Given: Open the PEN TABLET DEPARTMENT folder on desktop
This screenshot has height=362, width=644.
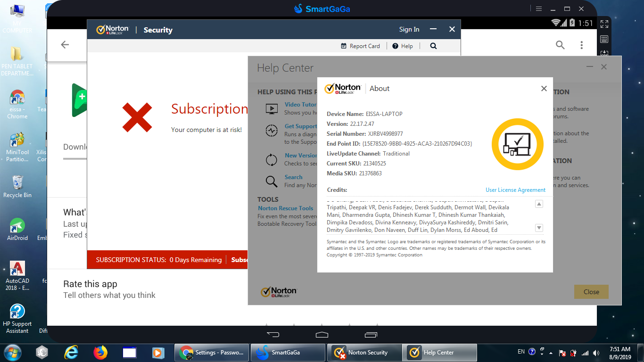Looking at the screenshot, I should tap(17, 61).
